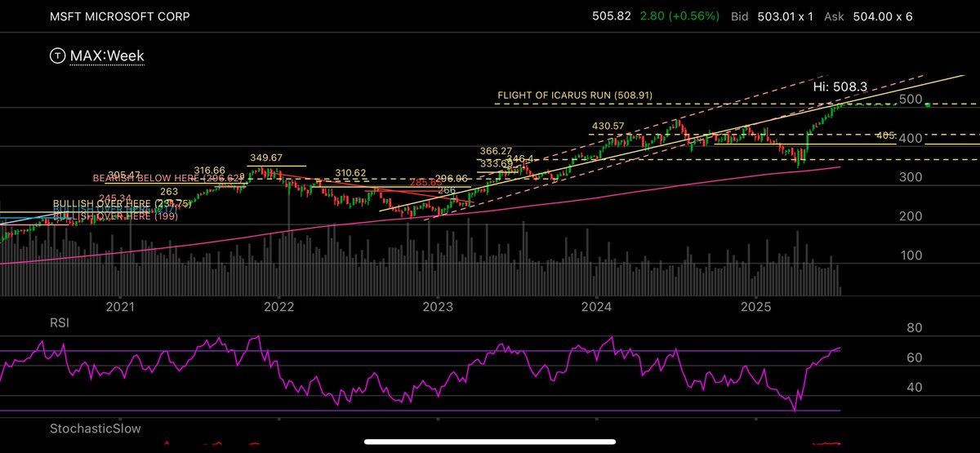Tap the RSI 80 scale value
Screen dimensions: 980x453
(916, 328)
